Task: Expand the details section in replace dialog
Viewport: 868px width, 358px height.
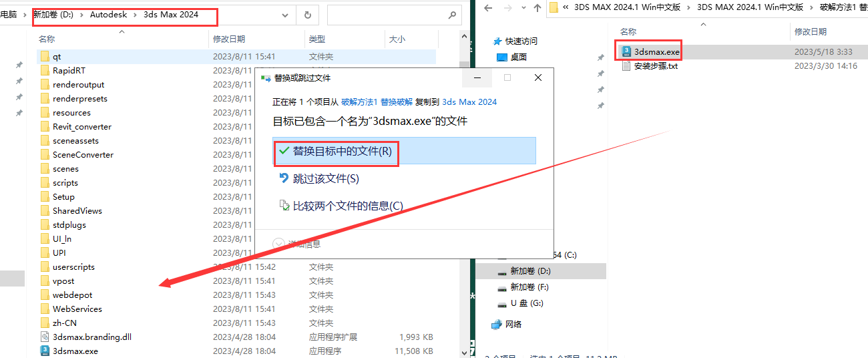Action: tap(296, 244)
